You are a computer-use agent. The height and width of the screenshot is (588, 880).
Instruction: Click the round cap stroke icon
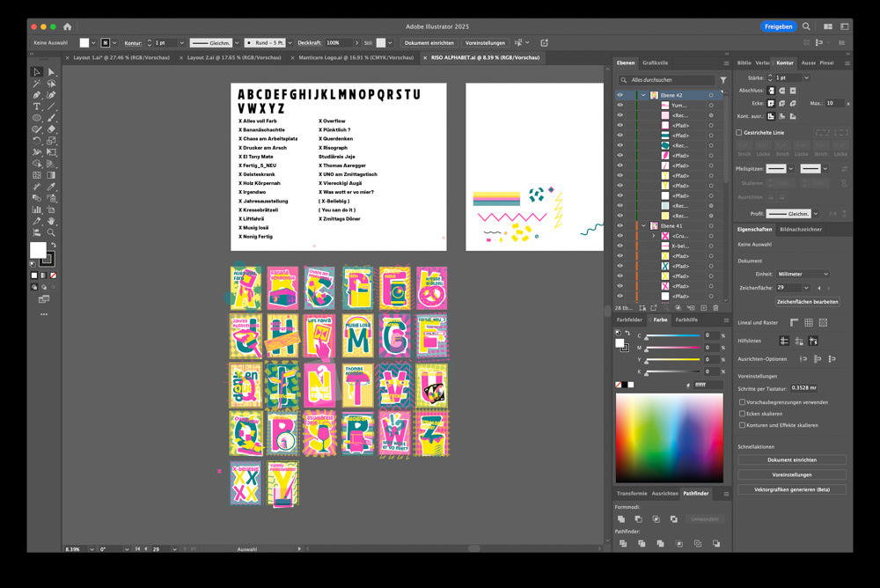781,91
